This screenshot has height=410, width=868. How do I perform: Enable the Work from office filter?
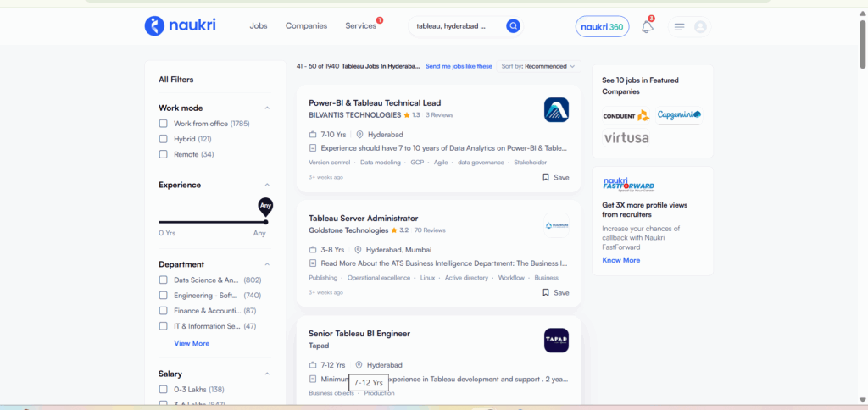click(x=164, y=124)
